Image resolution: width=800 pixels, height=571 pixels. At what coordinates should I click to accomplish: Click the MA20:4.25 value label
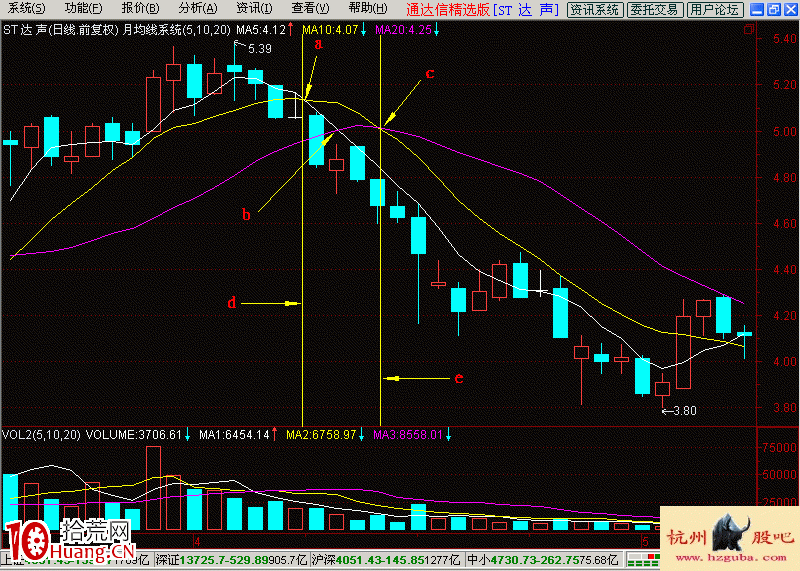tap(404, 30)
